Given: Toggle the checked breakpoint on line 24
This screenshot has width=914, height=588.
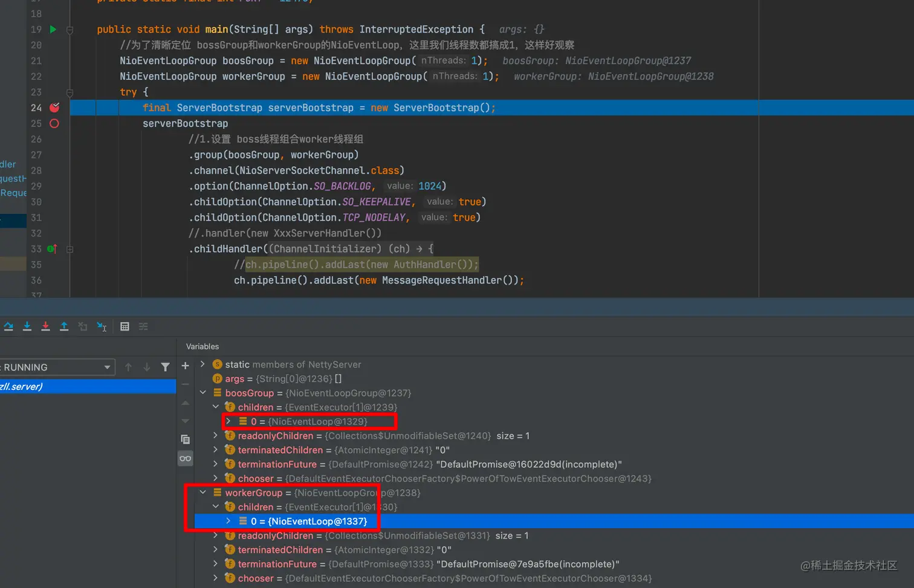Looking at the screenshot, I should (54, 108).
